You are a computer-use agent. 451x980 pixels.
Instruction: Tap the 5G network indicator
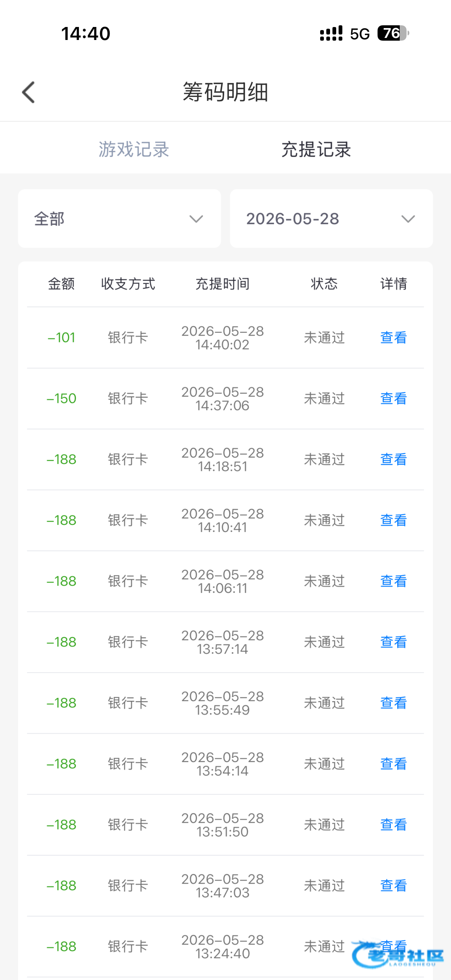[x=360, y=34]
